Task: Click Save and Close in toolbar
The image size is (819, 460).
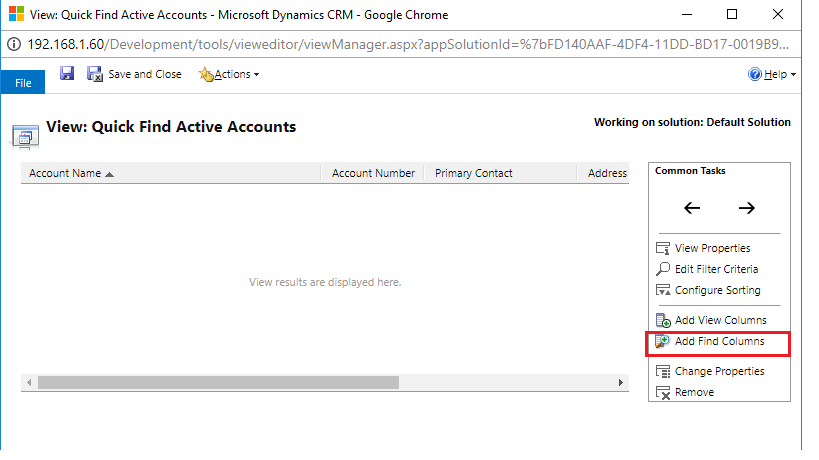Action: pos(135,74)
